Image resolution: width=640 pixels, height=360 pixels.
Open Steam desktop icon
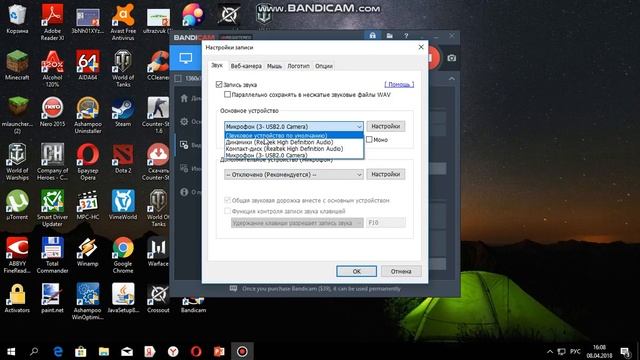click(x=123, y=112)
